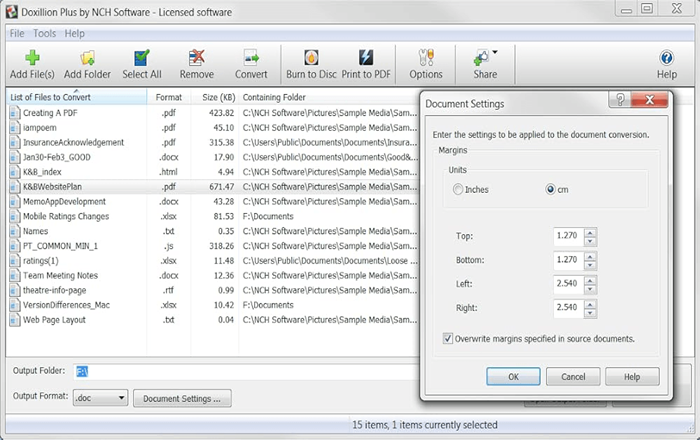
Task: Click OK in Document Settings dialog
Action: coord(513,377)
